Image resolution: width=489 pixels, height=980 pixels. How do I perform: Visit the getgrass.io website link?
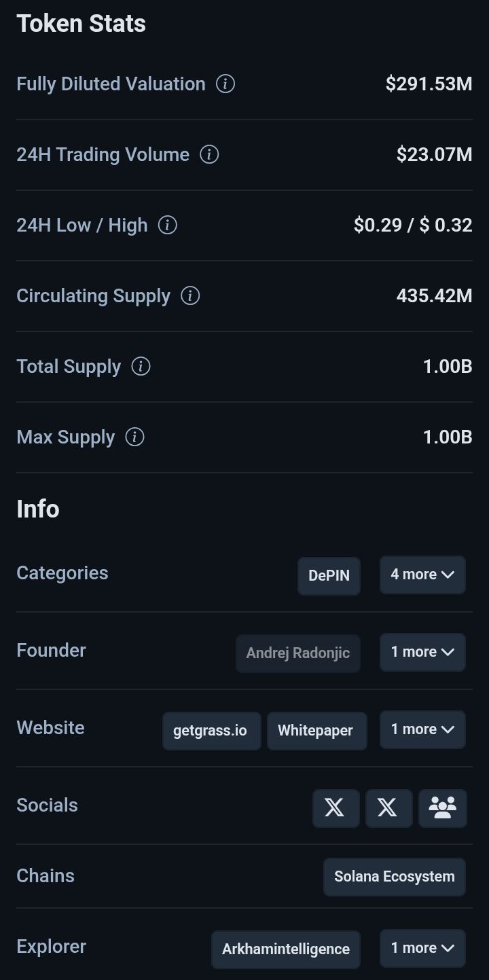pos(211,731)
